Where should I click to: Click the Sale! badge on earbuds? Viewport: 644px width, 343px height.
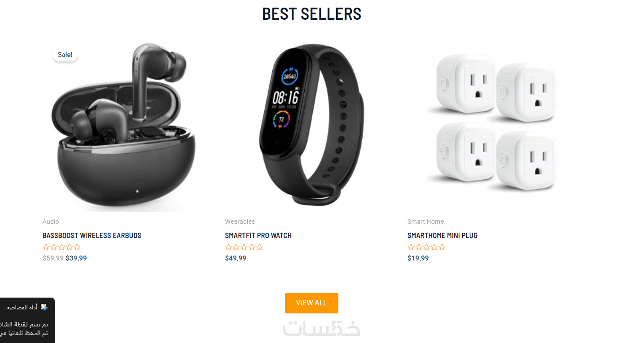(x=65, y=55)
